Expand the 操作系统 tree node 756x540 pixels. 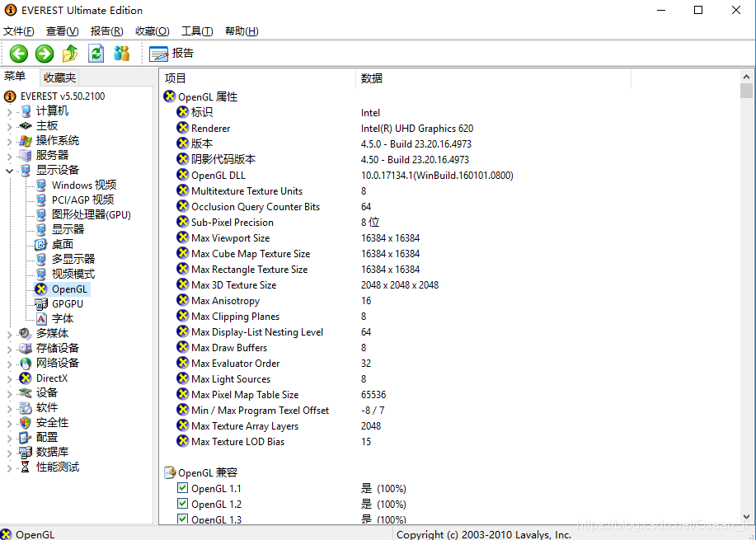point(9,141)
